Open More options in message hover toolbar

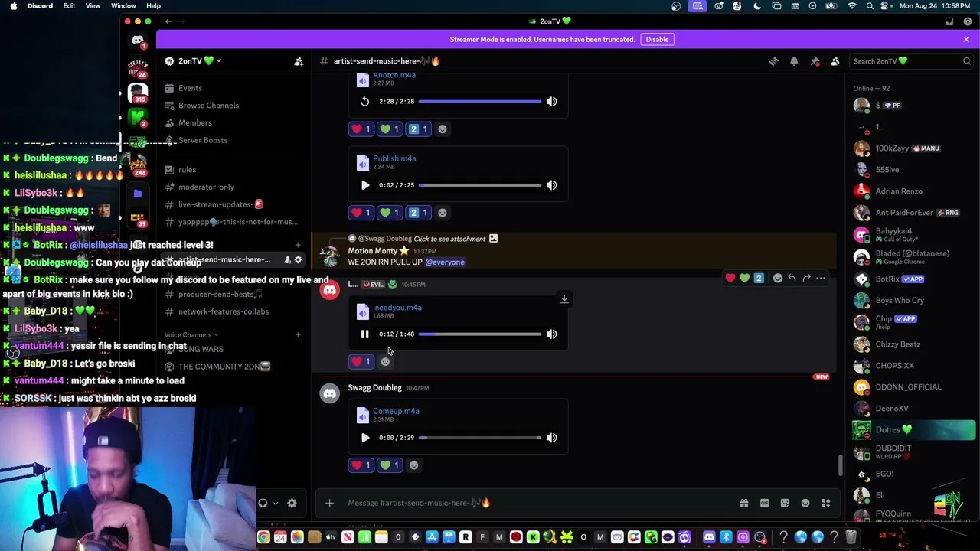click(x=821, y=279)
